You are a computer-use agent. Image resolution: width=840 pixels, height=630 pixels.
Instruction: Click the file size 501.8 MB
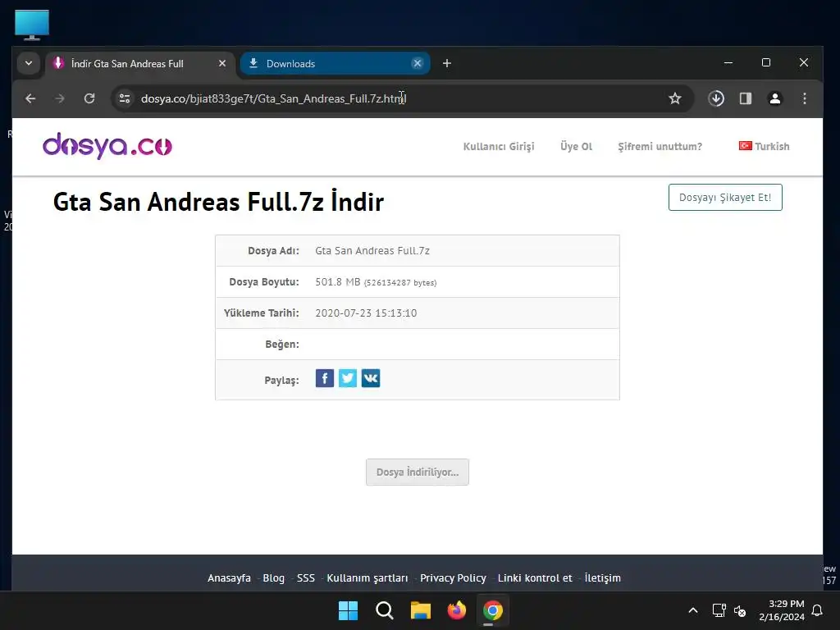tap(337, 282)
